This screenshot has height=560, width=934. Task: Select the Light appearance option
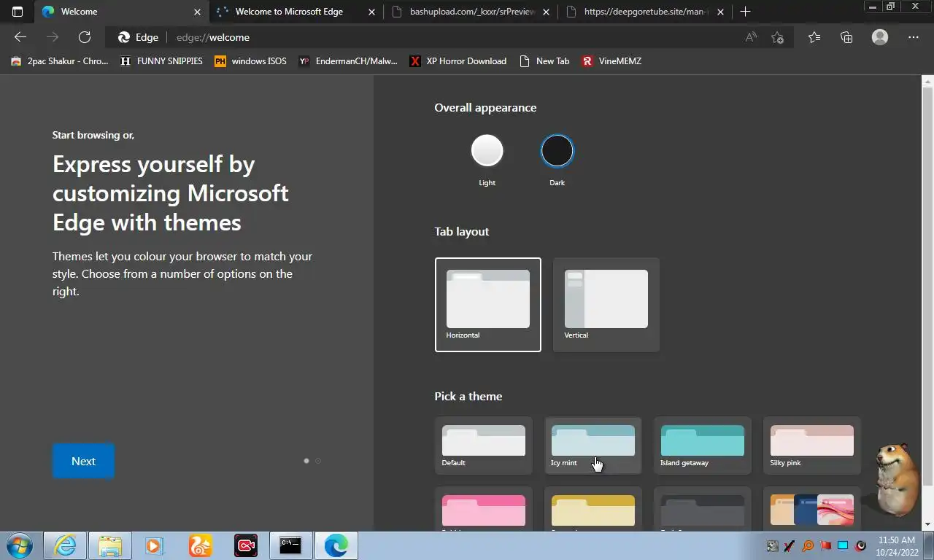pos(487,151)
